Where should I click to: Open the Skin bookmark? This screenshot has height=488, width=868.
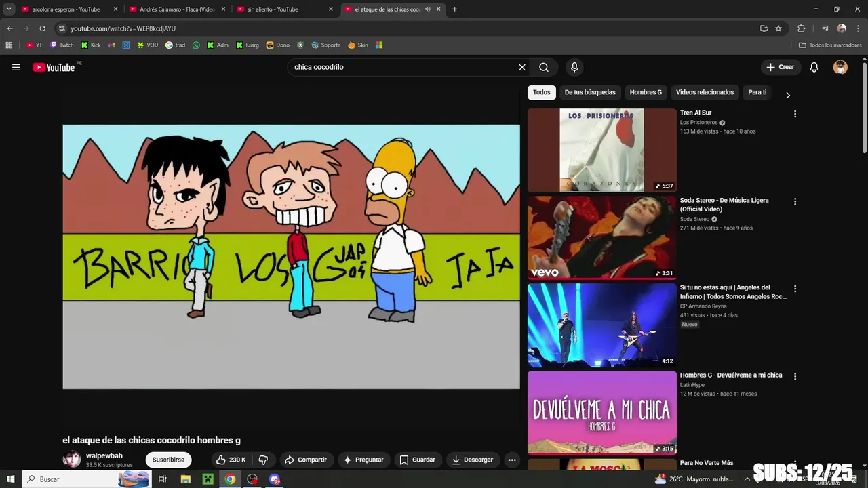click(357, 45)
